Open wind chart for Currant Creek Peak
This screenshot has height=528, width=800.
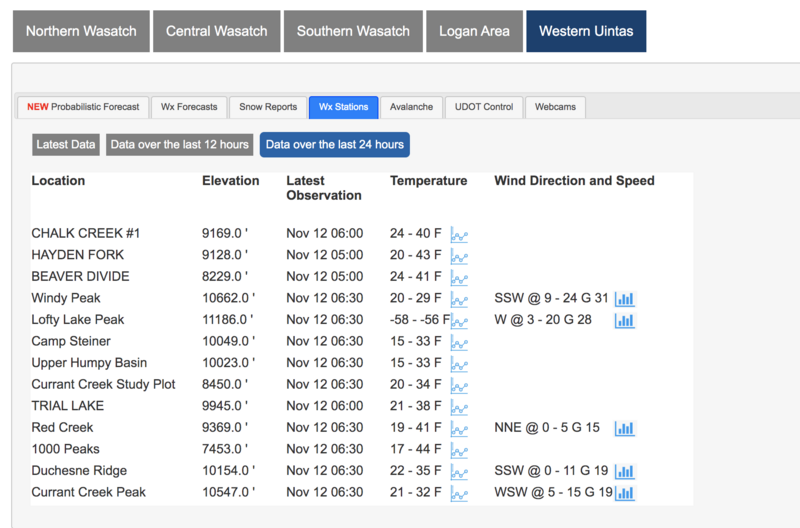[x=625, y=493]
